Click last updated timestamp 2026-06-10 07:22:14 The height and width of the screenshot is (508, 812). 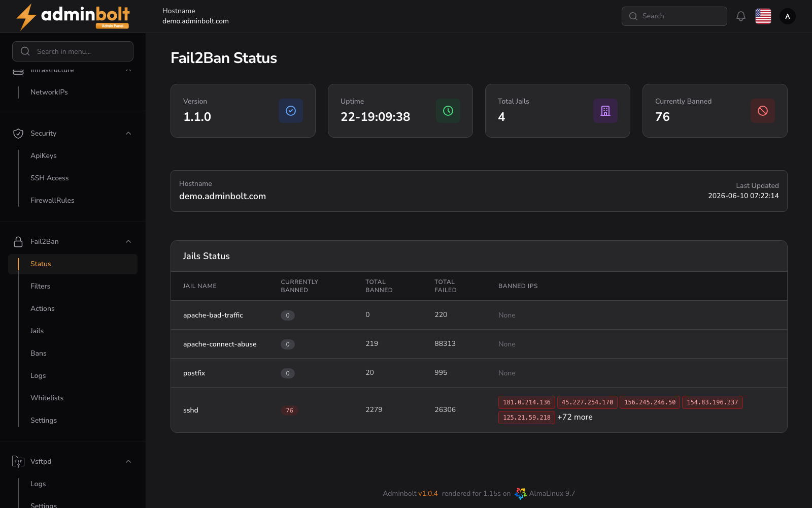point(743,196)
